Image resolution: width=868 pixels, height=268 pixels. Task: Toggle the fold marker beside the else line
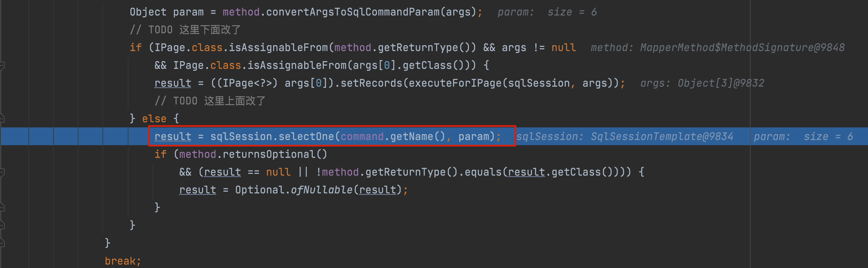click(x=2, y=119)
